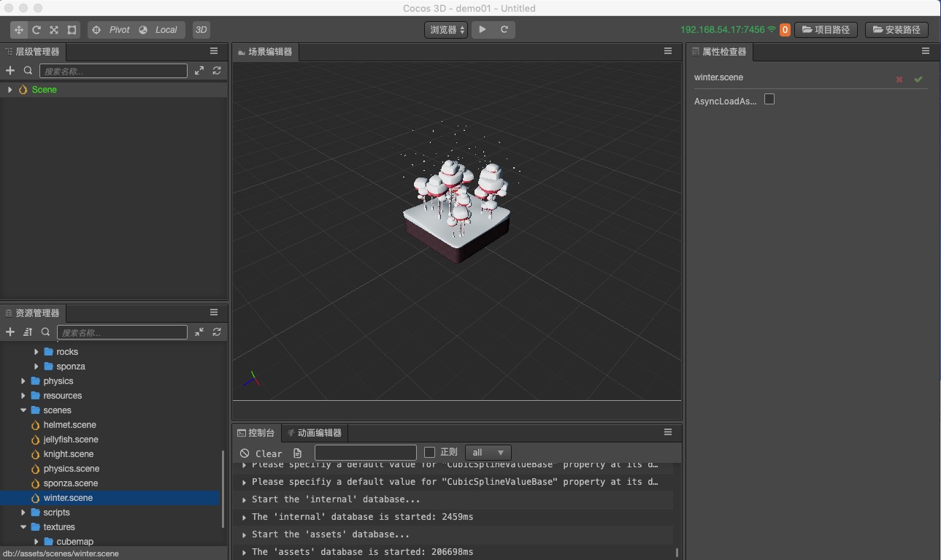941x560 pixels.
Task: Click the add node plus icon in hierarchy
Action: pos(10,71)
